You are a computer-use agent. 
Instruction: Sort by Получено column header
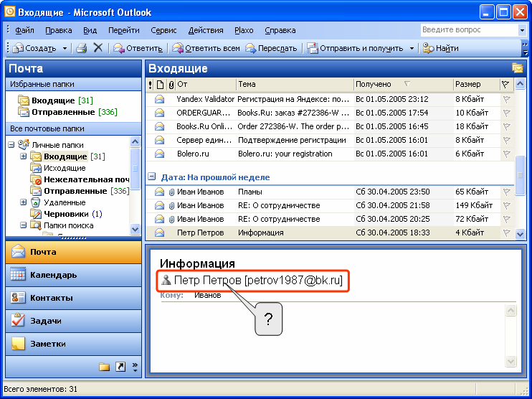[404, 85]
